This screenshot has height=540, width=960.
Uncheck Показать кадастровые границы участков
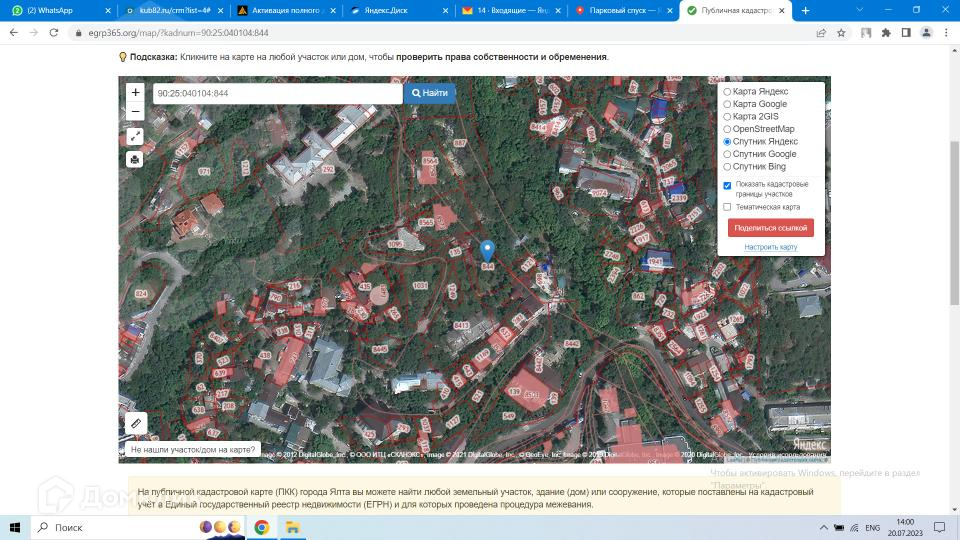pyautogui.click(x=727, y=185)
